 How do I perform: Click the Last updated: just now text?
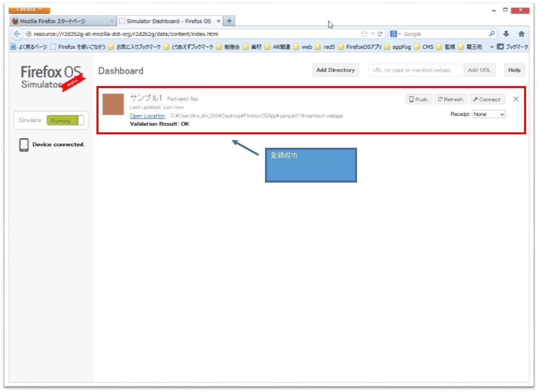[x=157, y=107]
